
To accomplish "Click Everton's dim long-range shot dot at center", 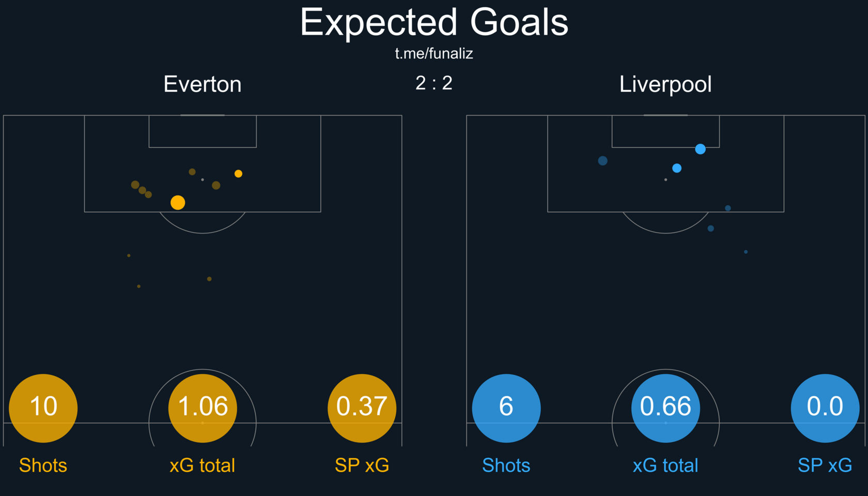I will tap(209, 279).
